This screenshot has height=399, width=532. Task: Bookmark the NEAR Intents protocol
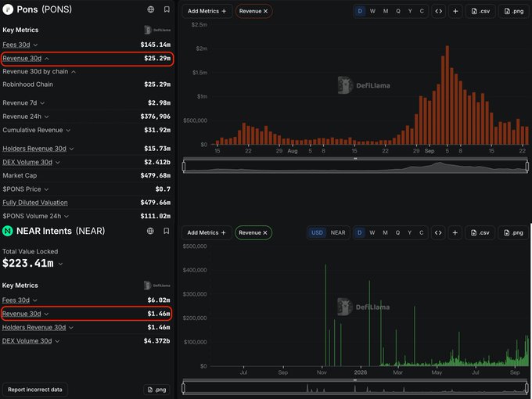coord(166,231)
